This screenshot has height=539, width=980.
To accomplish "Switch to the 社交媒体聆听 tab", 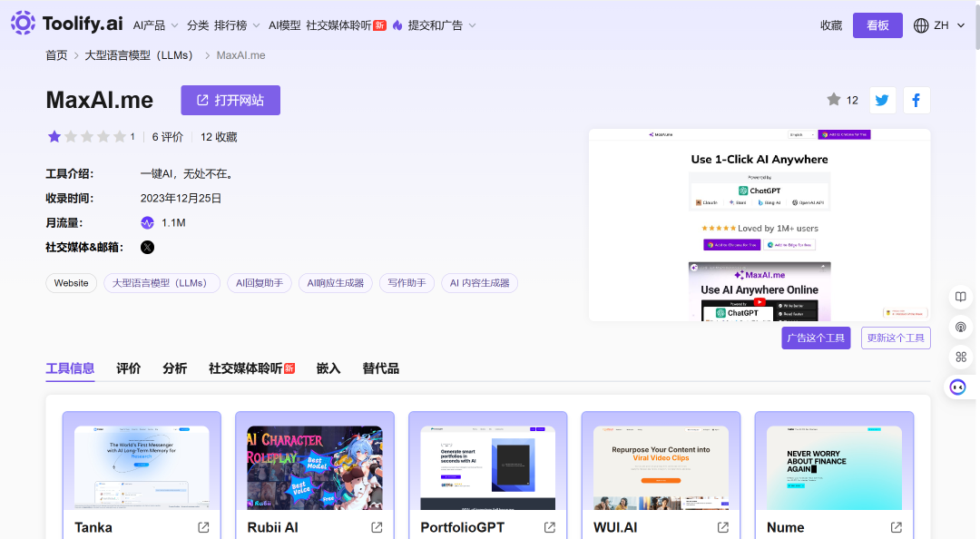I will point(252,368).
